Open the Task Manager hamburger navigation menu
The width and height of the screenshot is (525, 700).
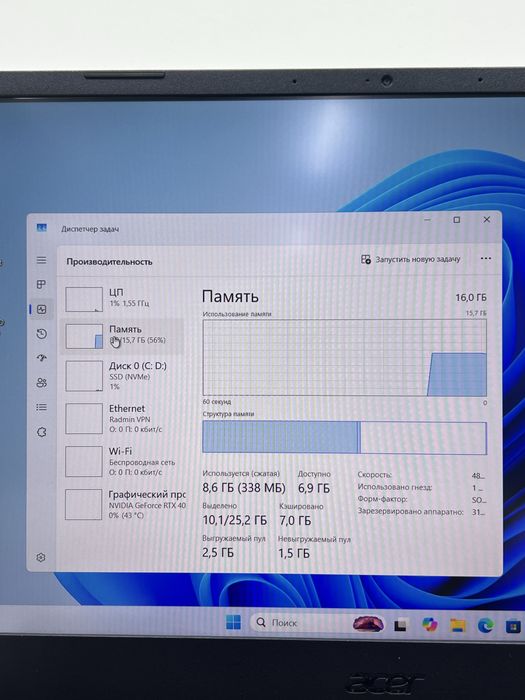pyautogui.click(x=41, y=260)
